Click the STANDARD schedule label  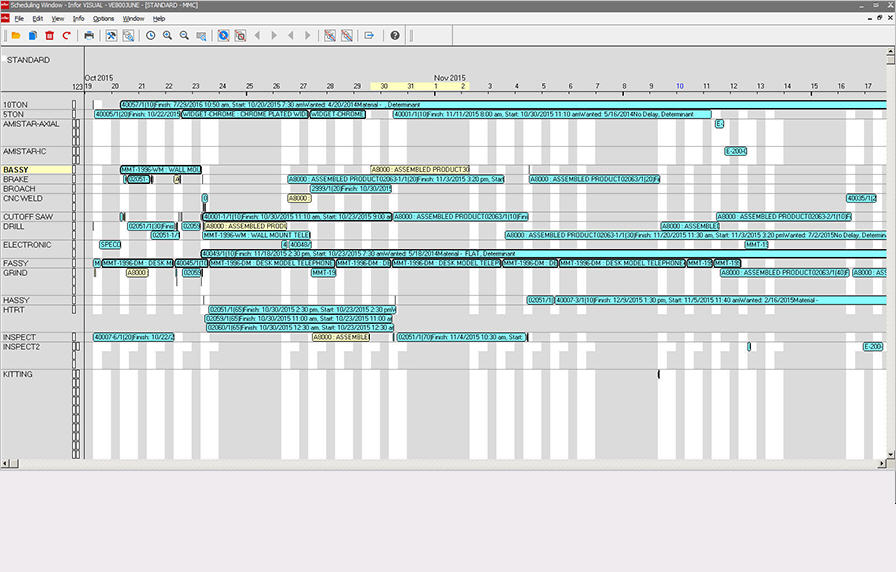[29, 60]
